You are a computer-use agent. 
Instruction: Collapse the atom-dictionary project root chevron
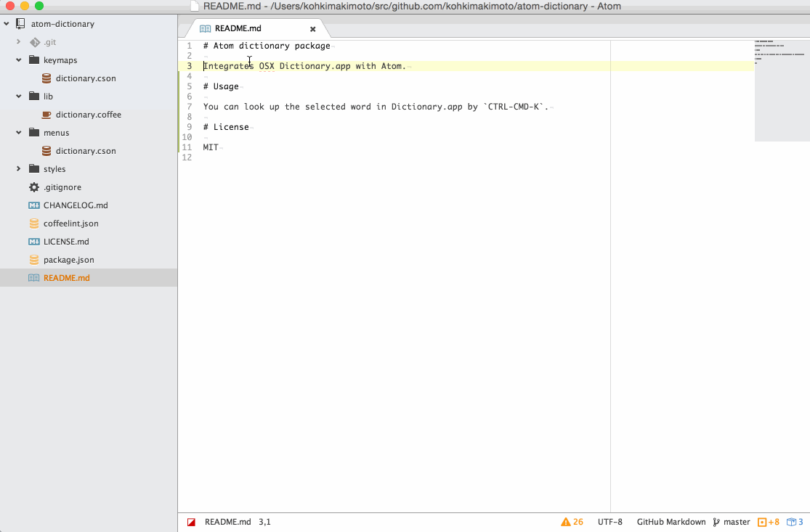pos(7,24)
